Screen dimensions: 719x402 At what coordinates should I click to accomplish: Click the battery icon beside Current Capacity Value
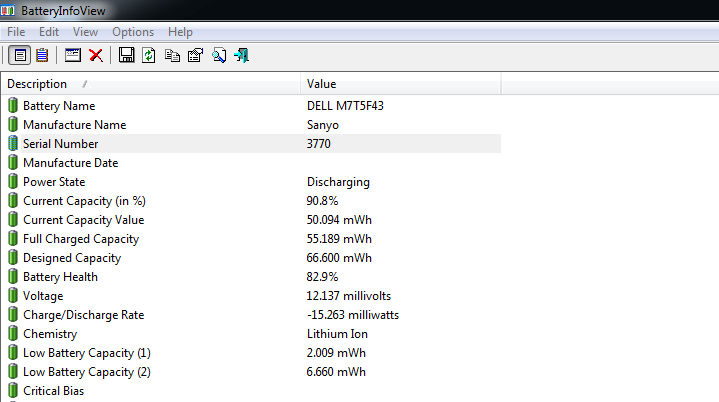13,220
